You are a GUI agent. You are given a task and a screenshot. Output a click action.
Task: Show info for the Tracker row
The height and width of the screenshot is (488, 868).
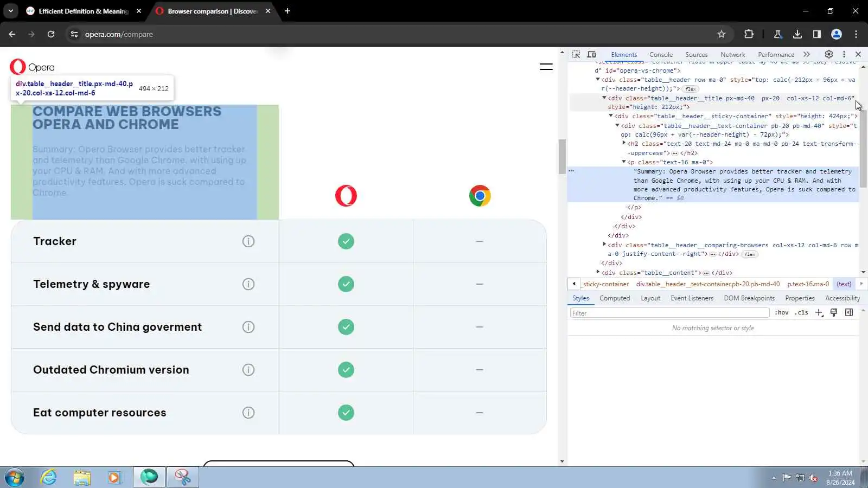[248, 241]
